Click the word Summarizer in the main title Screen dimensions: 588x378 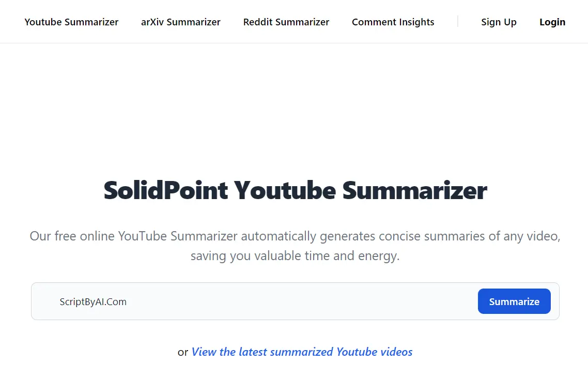point(414,190)
